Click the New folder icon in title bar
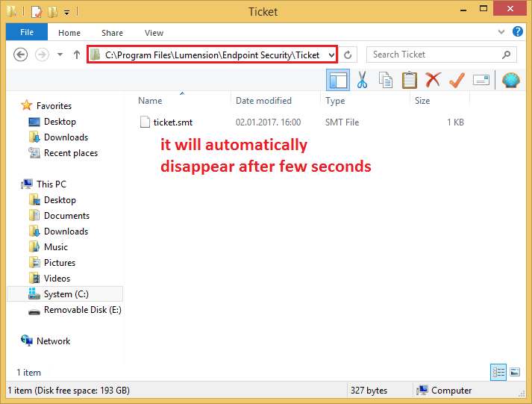 pos(52,12)
